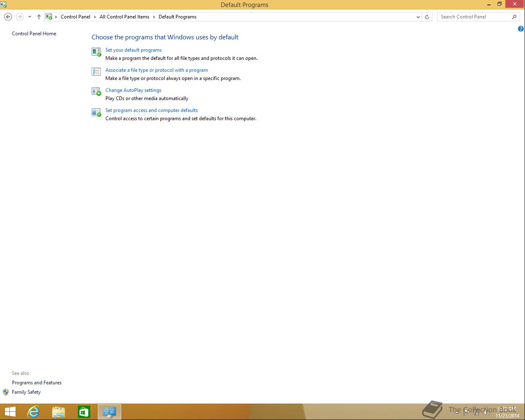
Task: Go to Control Panel via the breadcrumb
Action: click(x=75, y=17)
